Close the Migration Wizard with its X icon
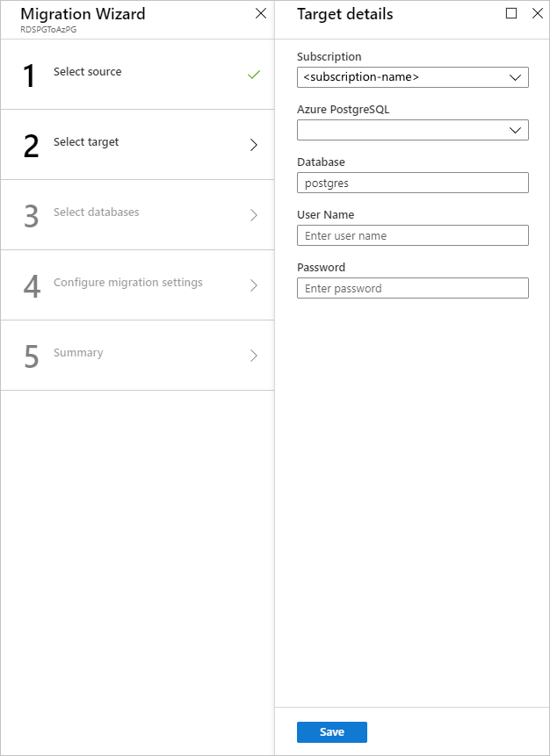The image size is (550, 756). coord(260,14)
